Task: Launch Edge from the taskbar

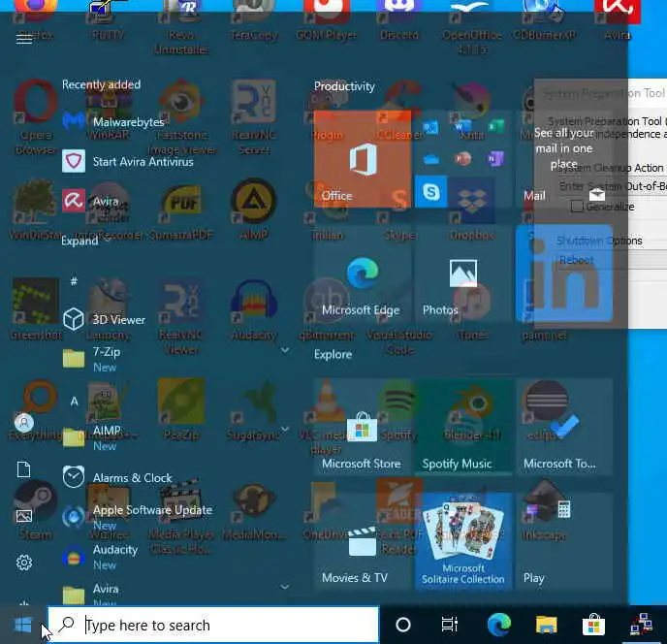Action: point(498,625)
